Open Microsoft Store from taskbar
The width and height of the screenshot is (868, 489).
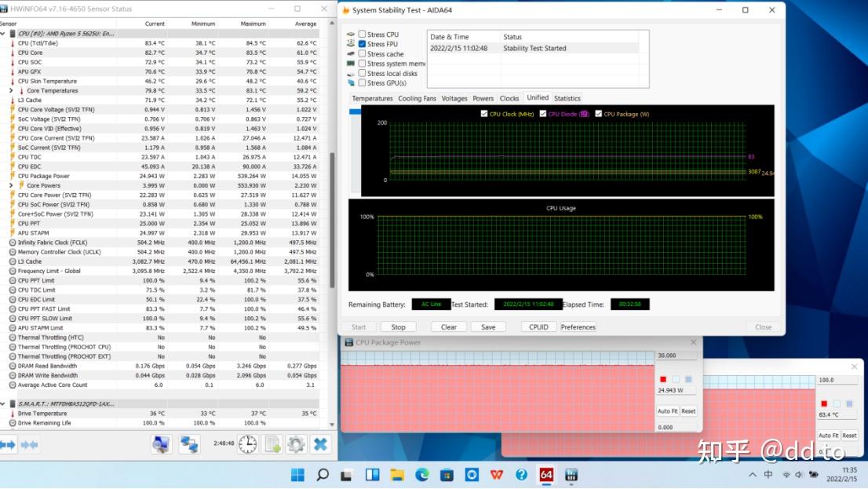[447, 475]
